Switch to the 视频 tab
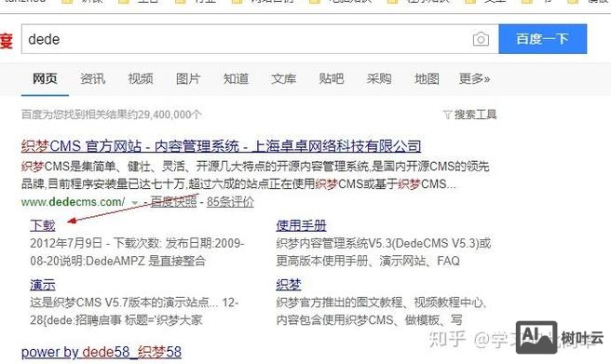This screenshot has height=364, width=611. pyautogui.click(x=141, y=78)
